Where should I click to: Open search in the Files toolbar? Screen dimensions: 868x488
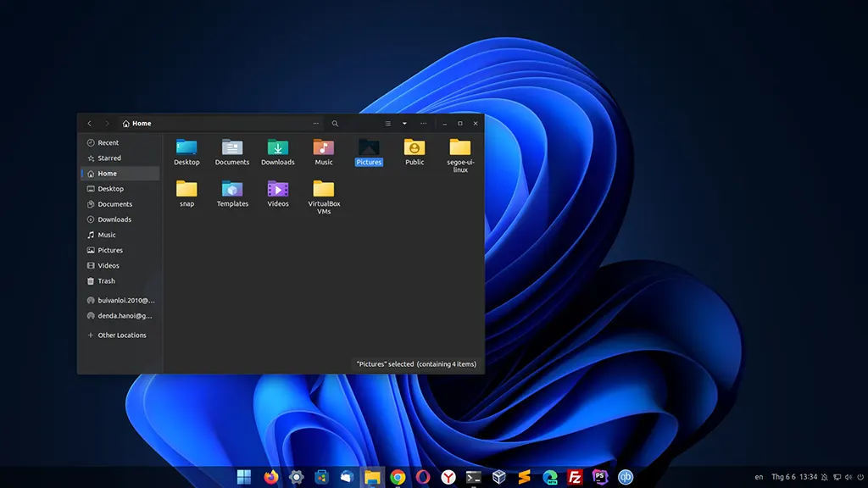tap(335, 123)
